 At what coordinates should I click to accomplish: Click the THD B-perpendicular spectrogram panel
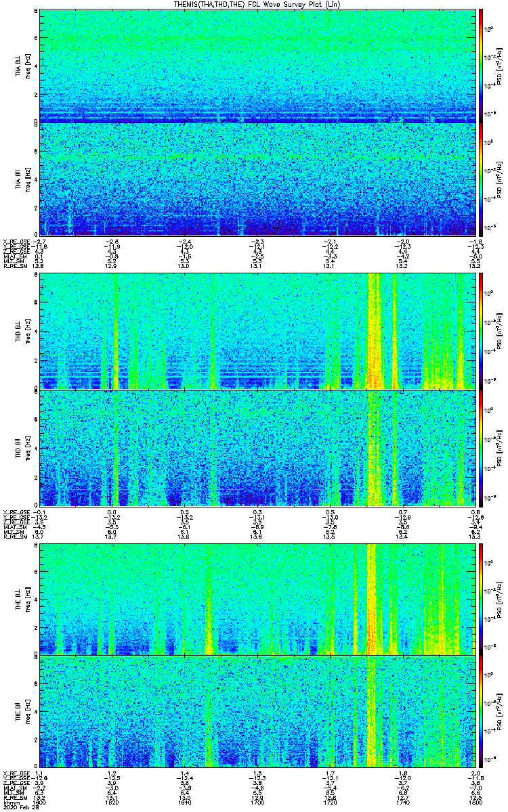coord(257,331)
